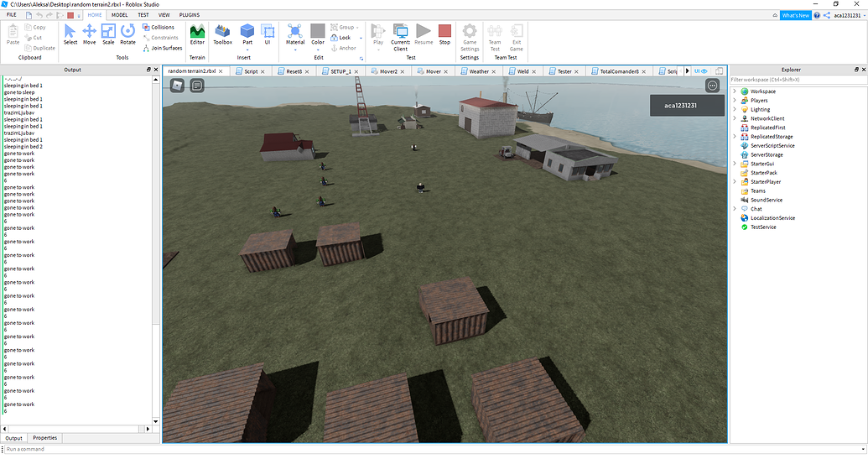Choose the Select tool in ribbon

coord(70,34)
